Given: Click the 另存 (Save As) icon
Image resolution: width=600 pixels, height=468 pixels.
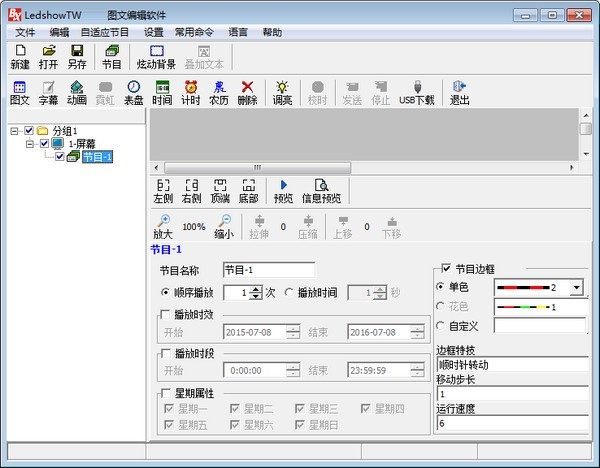Looking at the screenshot, I should [77, 56].
